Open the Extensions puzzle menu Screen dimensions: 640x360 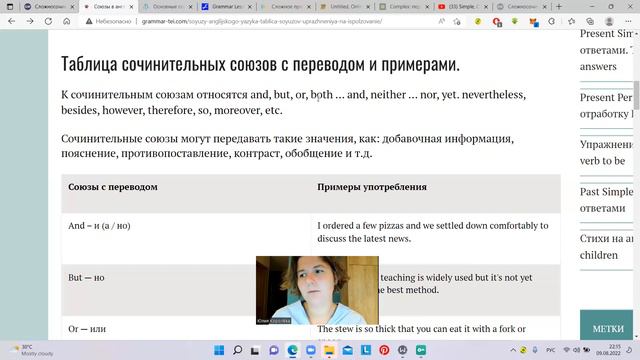tap(552, 21)
